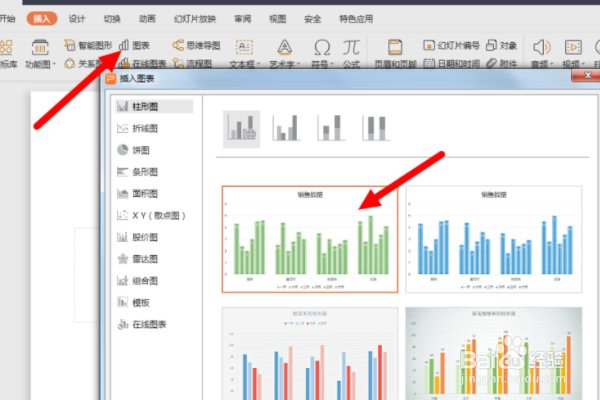Click the 图表 chart icon in ribbon
The height and width of the screenshot is (400, 600).
click(x=124, y=45)
